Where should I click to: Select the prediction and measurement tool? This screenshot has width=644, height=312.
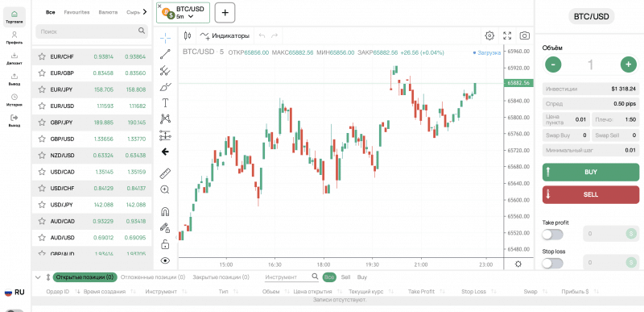165,135
